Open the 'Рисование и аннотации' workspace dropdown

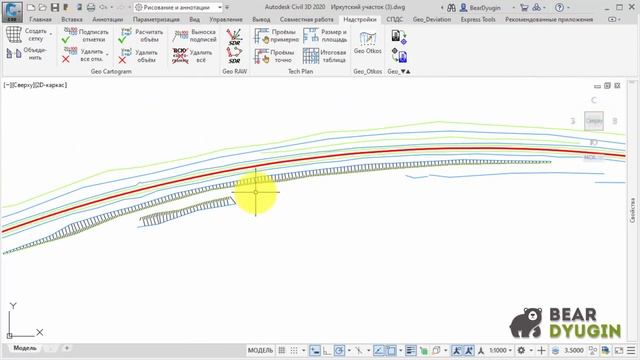[x=178, y=7]
